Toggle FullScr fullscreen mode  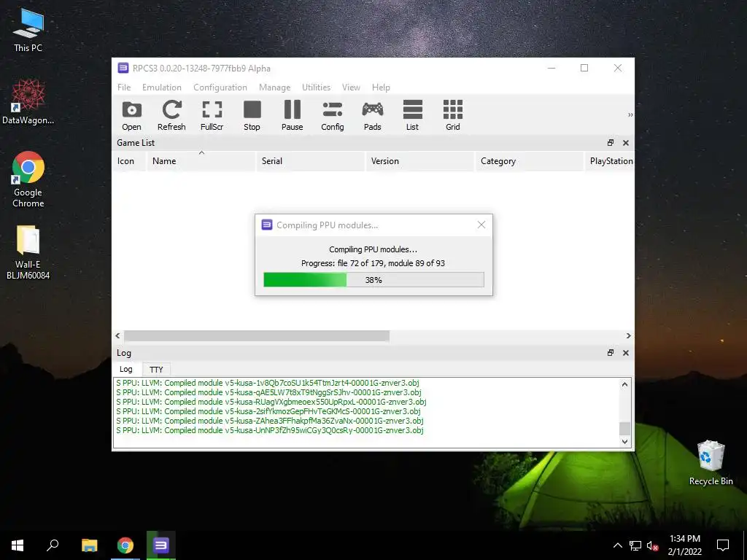pyautogui.click(x=212, y=115)
